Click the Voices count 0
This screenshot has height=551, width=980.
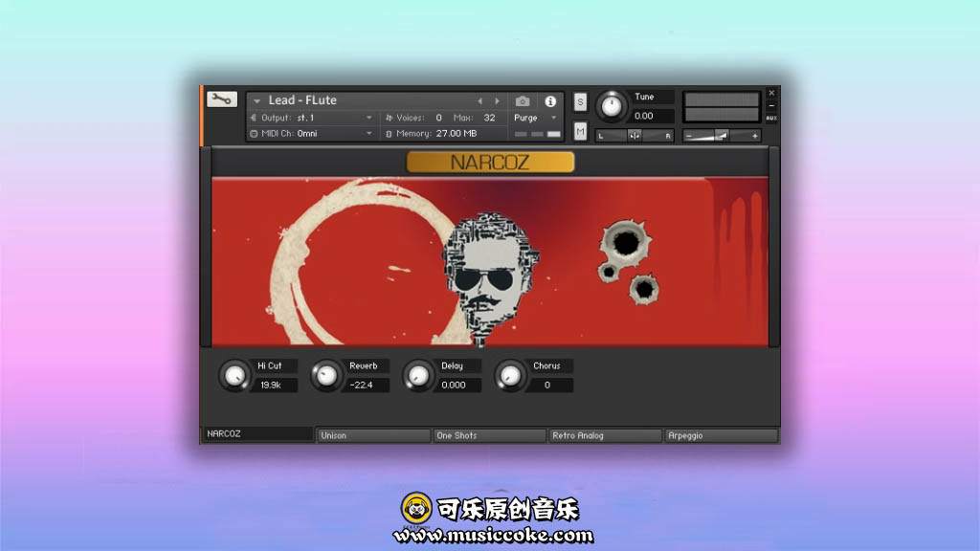pos(438,118)
